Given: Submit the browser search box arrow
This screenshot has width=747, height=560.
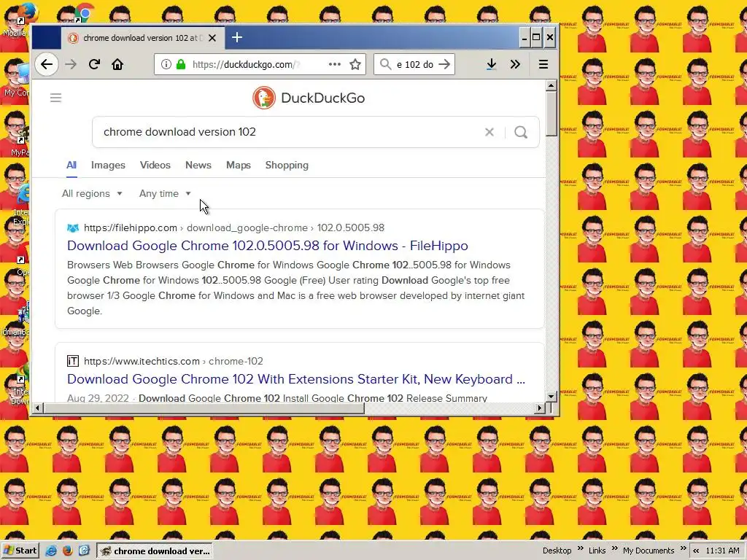Looking at the screenshot, I should point(444,64).
